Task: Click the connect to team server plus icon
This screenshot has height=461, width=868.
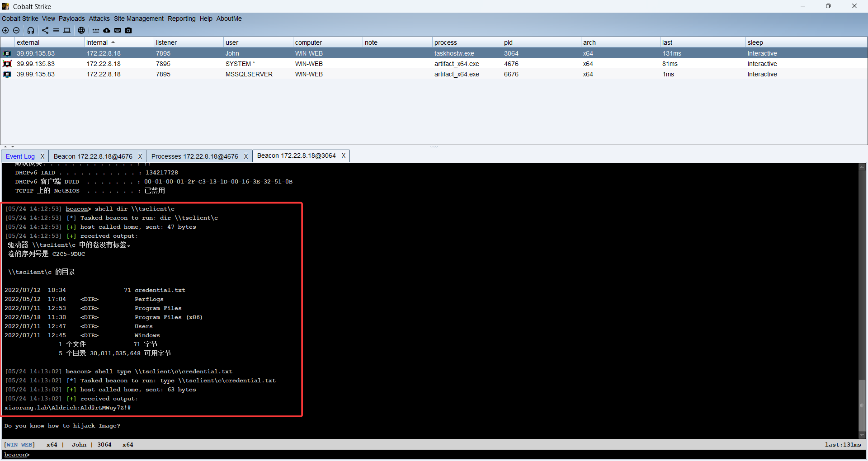Action: (x=5, y=30)
